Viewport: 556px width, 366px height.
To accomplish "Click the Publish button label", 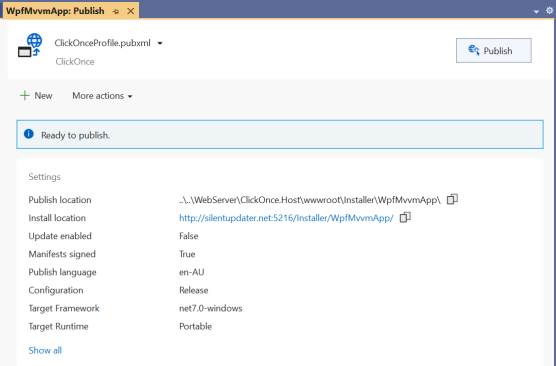I will (x=498, y=51).
